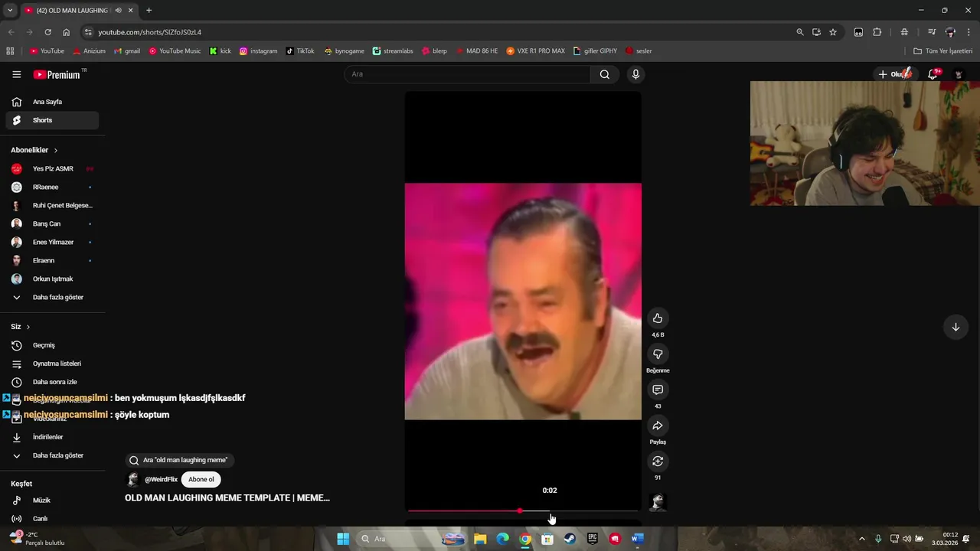Open Ana Sayfa home page
Viewport: 980px width, 551px height.
(52, 102)
